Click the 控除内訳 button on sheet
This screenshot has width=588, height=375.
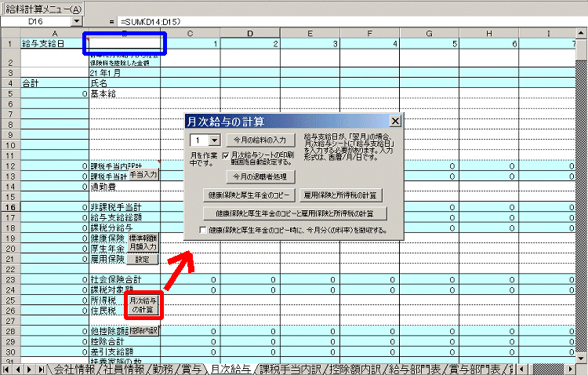pos(143,331)
